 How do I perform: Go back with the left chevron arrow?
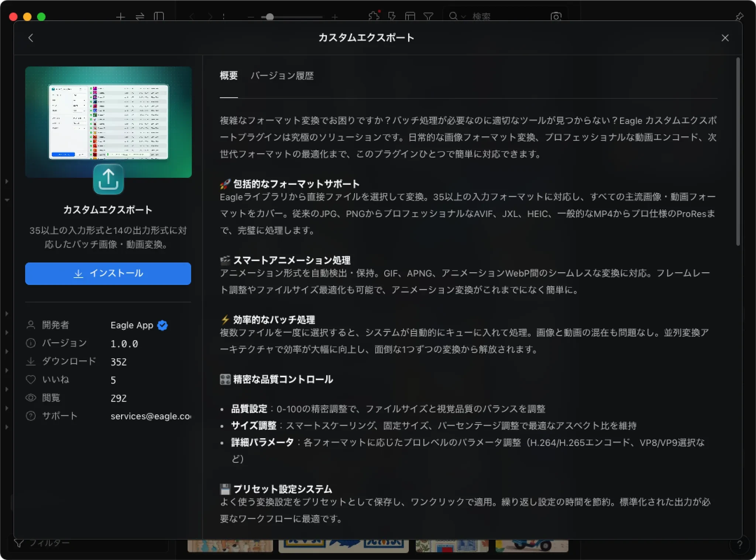point(31,38)
